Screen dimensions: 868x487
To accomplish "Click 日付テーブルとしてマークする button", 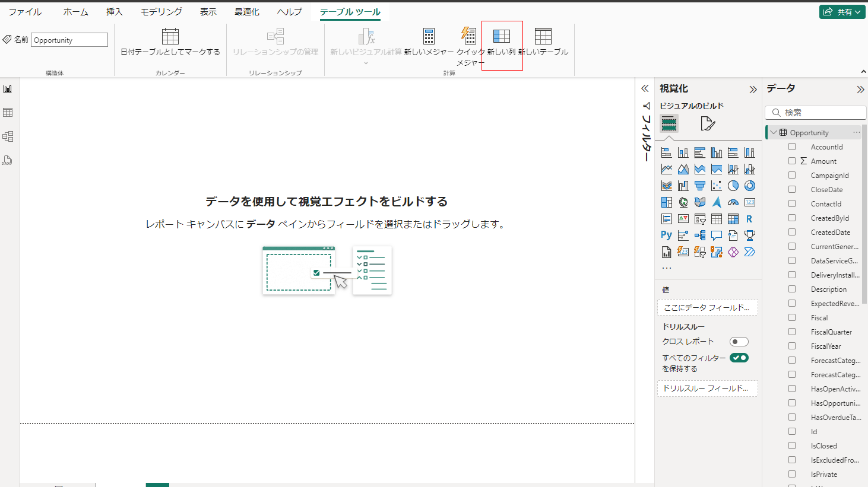I will pyautogui.click(x=170, y=42).
